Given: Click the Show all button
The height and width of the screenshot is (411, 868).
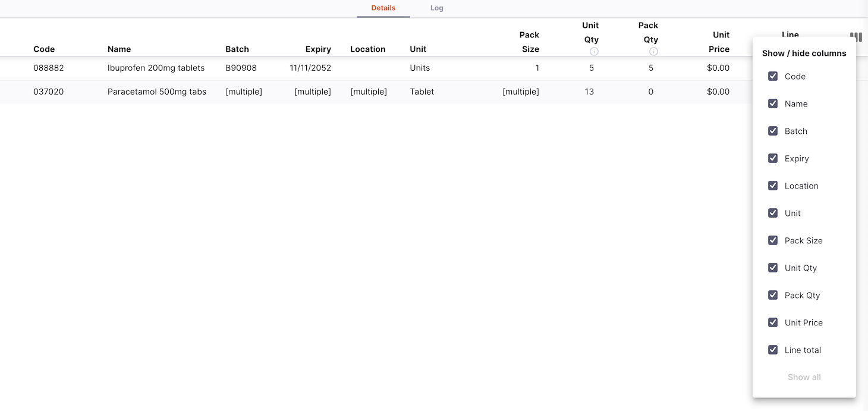Looking at the screenshot, I should pyautogui.click(x=804, y=377).
